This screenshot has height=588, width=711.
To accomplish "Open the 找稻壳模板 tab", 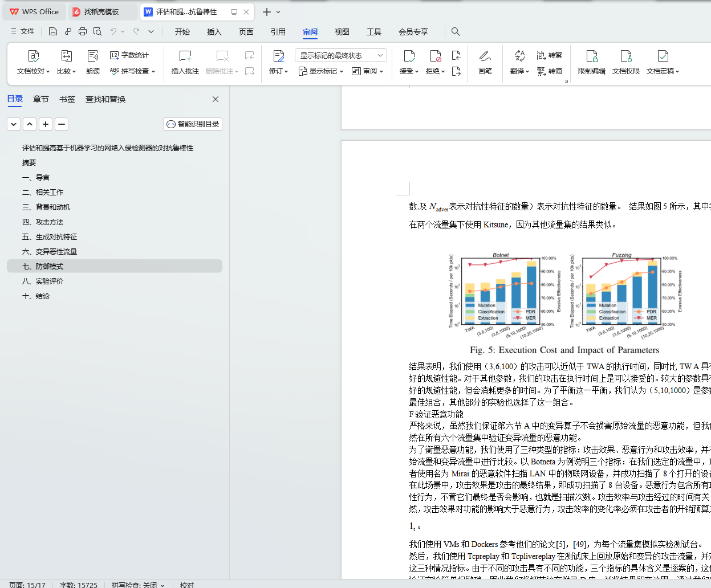I will coord(103,11).
